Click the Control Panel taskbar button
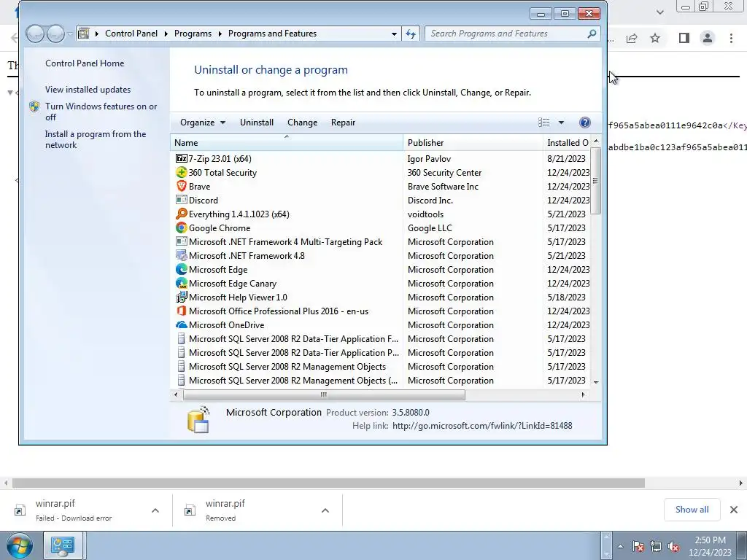Viewport: 747px width, 560px height. (x=63, y=545)
